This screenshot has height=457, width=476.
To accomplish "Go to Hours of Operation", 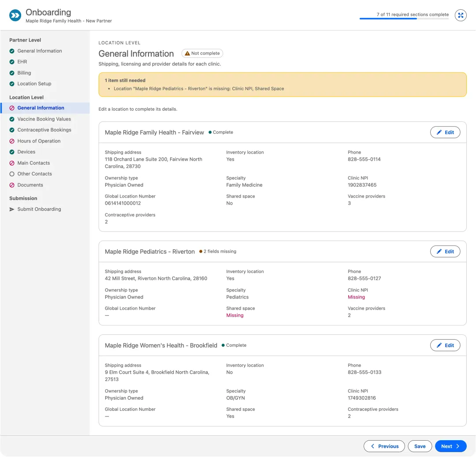I will click(45, 141).
